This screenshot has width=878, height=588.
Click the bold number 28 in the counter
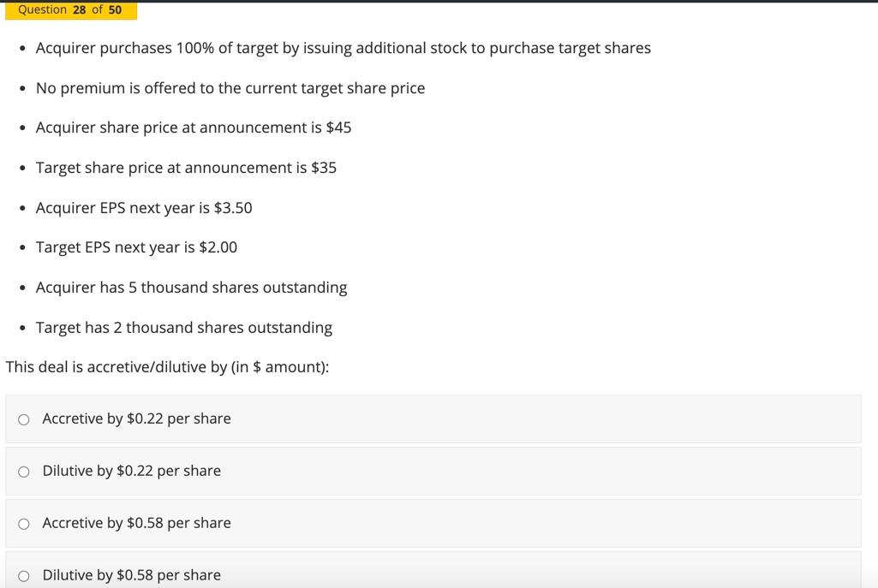(80, 10)
